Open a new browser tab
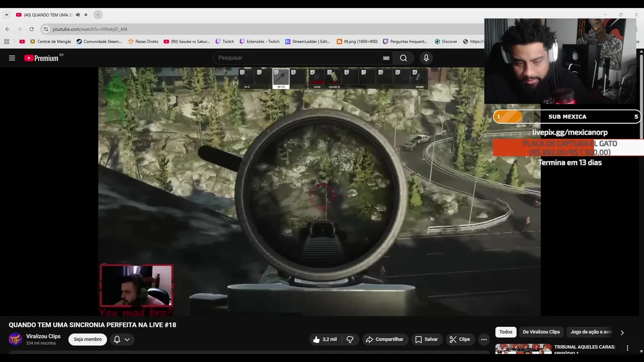The height and width of the screenshot is (362, 644). tap(98, 15)
